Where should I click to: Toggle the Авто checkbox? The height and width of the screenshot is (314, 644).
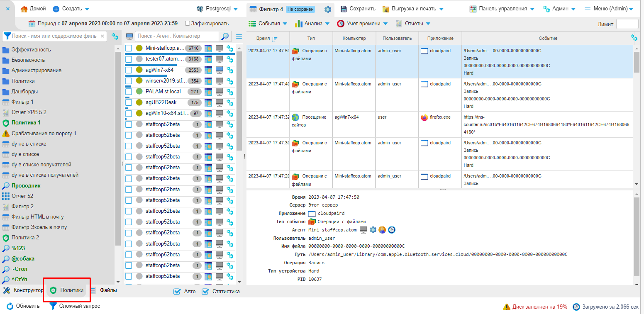(177, 292)
